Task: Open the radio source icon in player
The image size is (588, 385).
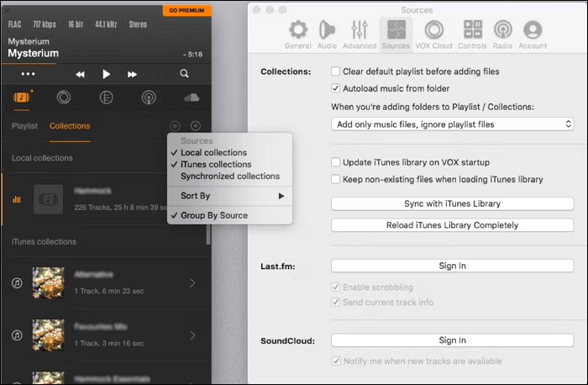Action: [149, 97]
